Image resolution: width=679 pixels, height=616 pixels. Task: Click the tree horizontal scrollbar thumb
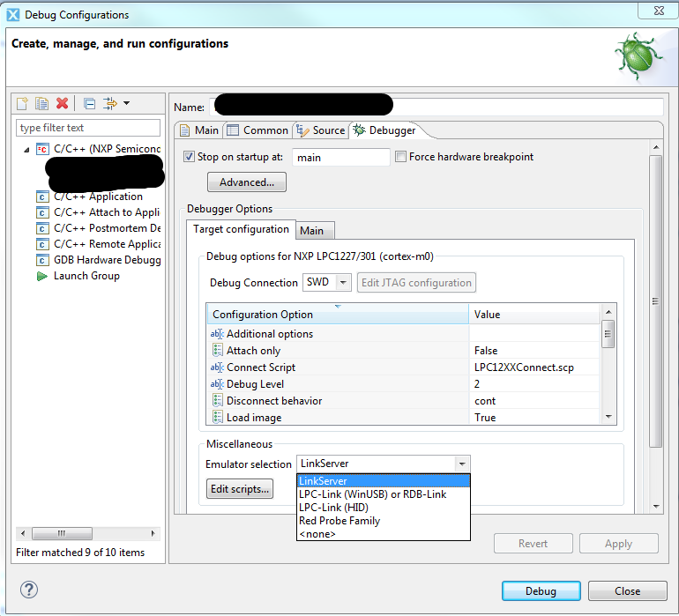(x=62, y=533)
